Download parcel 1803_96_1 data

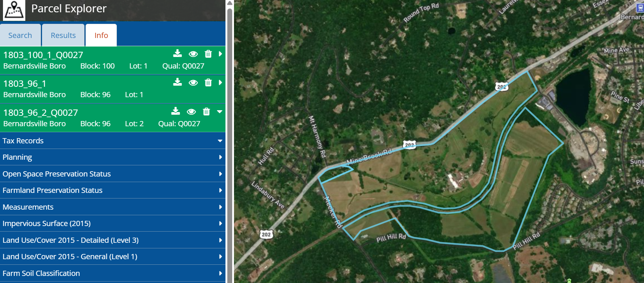pyautogui.click(x=177, y=82)
